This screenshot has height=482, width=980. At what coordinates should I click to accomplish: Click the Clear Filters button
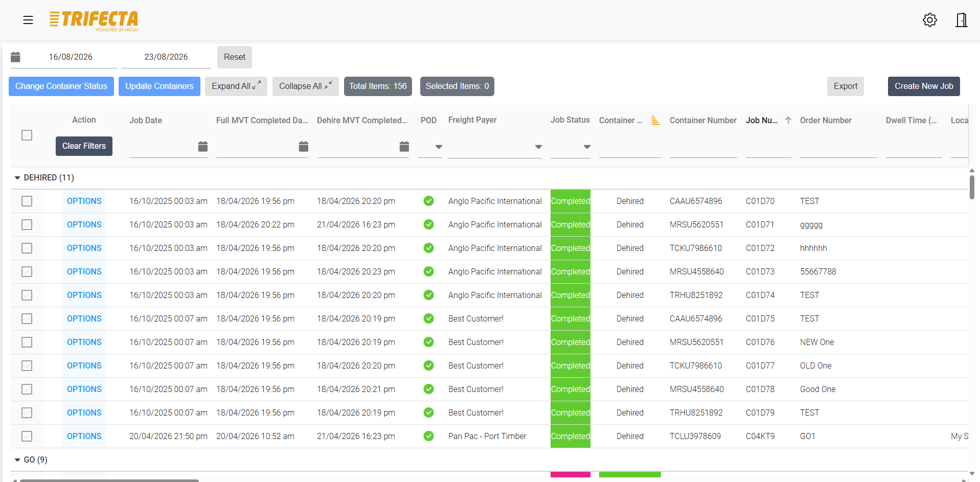[84, 146]
